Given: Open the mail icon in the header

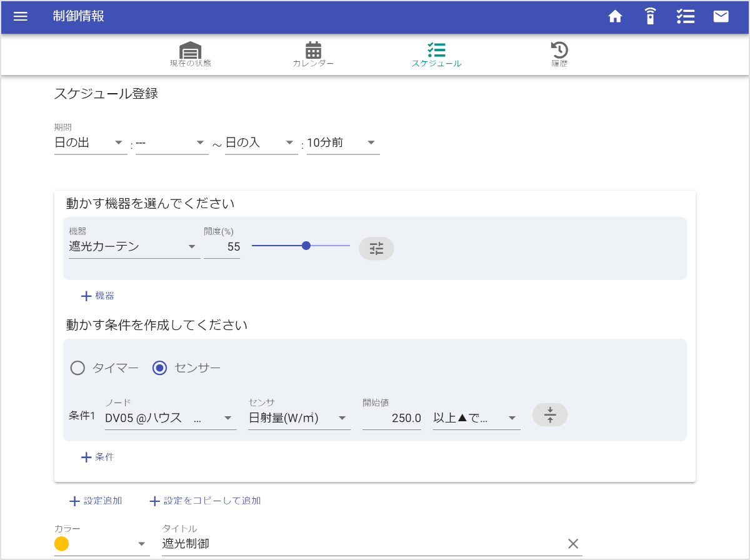Looking at the screenshot, I should coord(721,17).
